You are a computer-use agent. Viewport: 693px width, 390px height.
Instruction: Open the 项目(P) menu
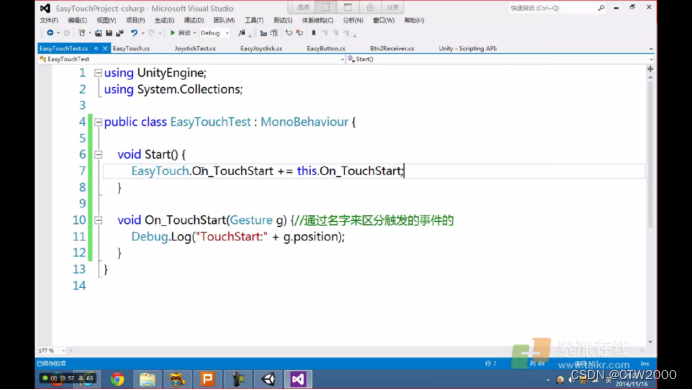pos(136,20)
